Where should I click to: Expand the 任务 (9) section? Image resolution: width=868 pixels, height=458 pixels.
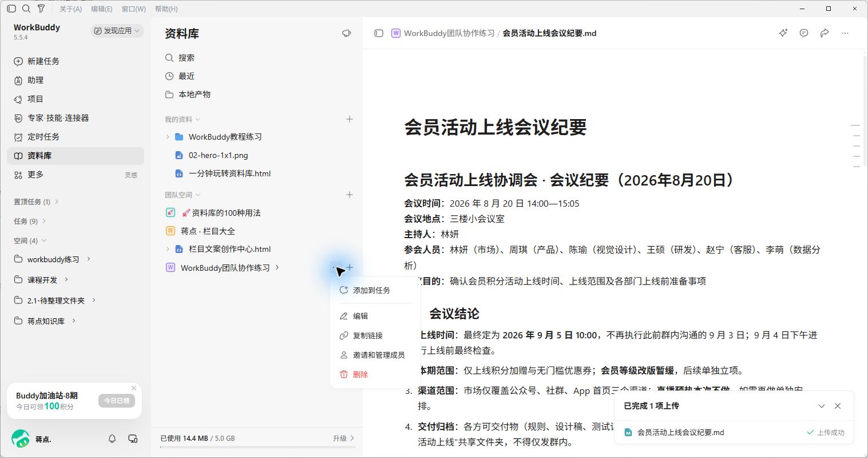tap(30, 221)
